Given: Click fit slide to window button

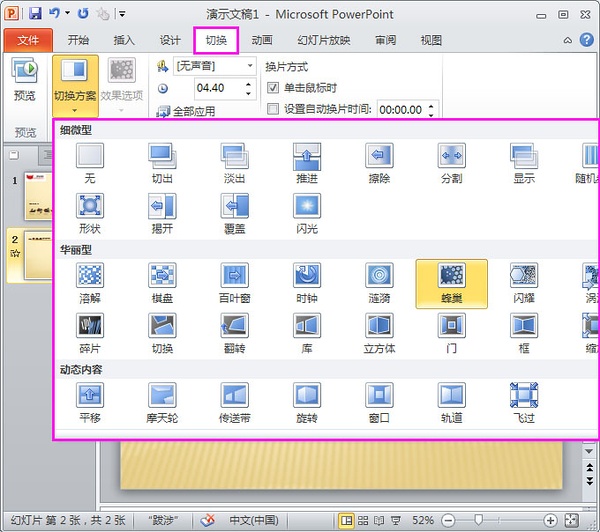Looking at the screenshot, I should (571, 520).
